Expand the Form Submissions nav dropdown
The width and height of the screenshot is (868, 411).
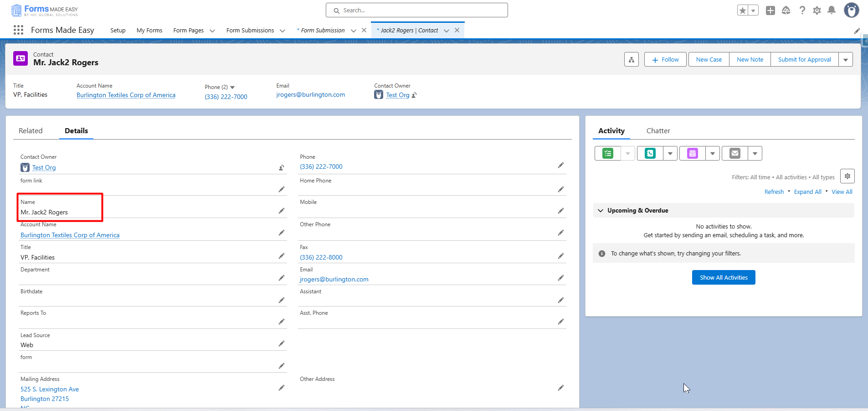(282, 31)
